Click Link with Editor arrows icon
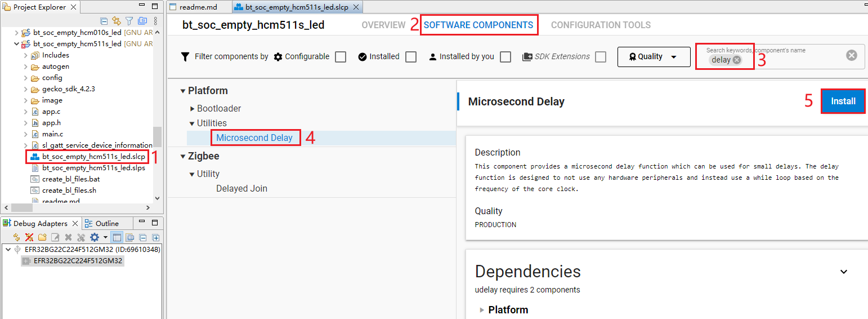The height and width of the screenshot is (319, 868). pos(117,21)
